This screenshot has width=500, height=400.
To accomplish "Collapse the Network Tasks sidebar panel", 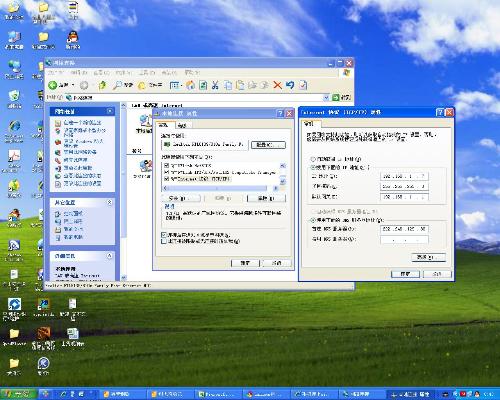I will point(110,111).
